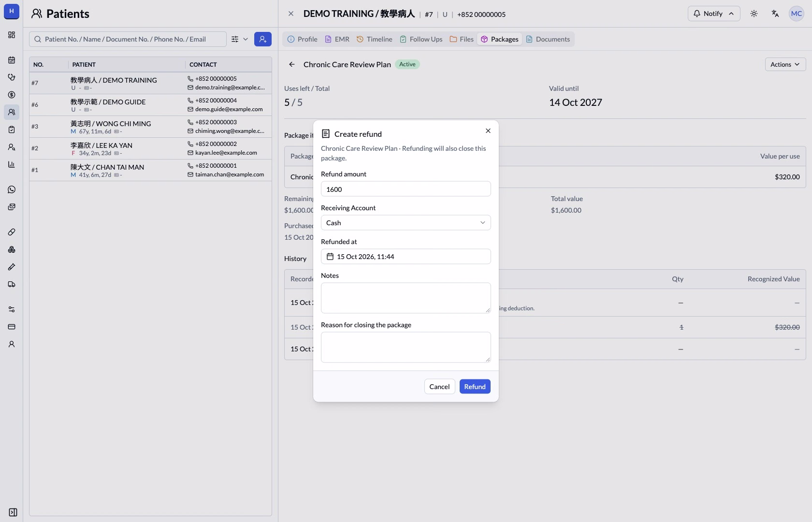Open the calendar icon in Refunded at field
812x522 pixels.
330,257
